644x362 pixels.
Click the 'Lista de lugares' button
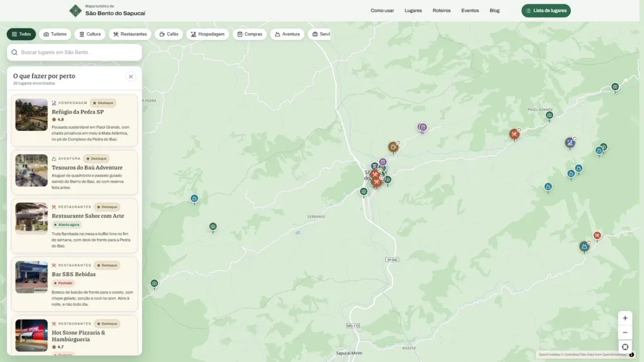[546, 11]
